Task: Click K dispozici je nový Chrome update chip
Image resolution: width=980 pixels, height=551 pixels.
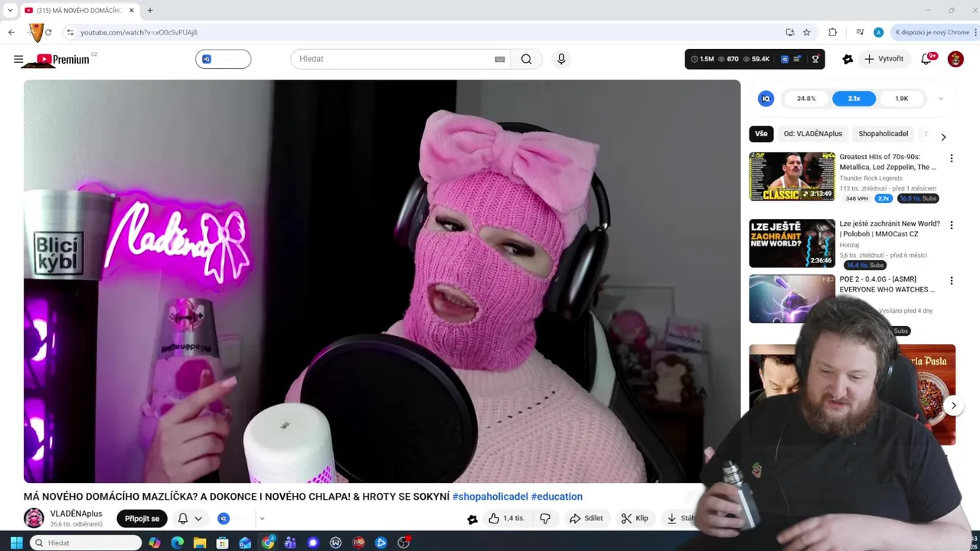Action: [x=933, y=32]
